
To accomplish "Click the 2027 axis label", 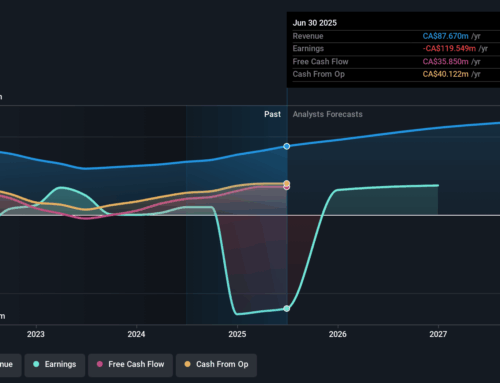I will [438, 334].
